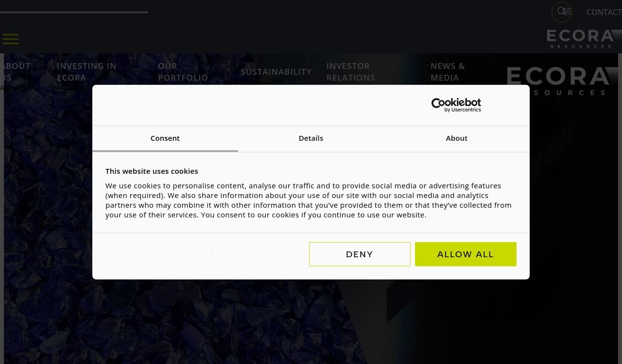This screenshot has width=622, height=364.
Task: Expand the Our Portfolio menu
Action: [183, 71]
